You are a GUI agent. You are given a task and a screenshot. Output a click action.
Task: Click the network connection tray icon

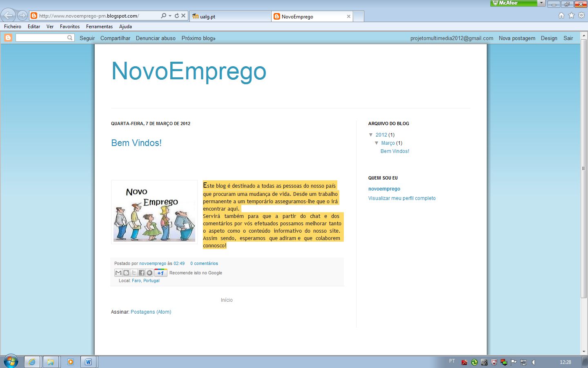523,362
